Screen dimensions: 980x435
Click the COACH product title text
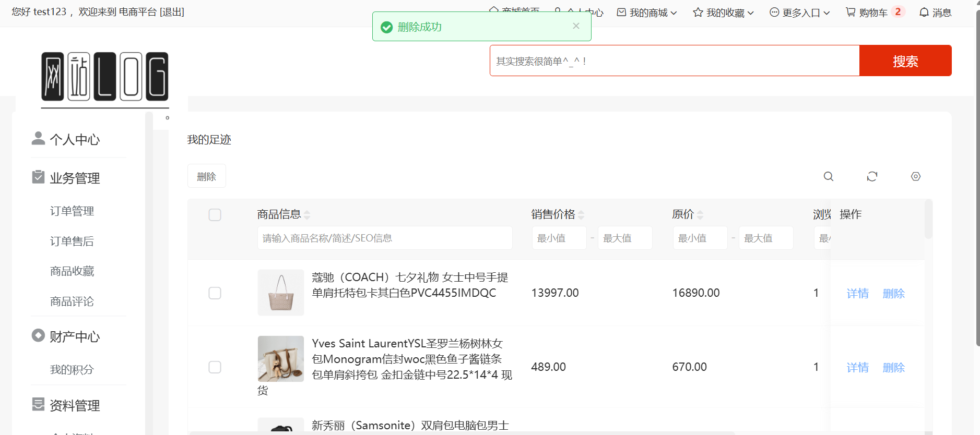pos(410,285)
